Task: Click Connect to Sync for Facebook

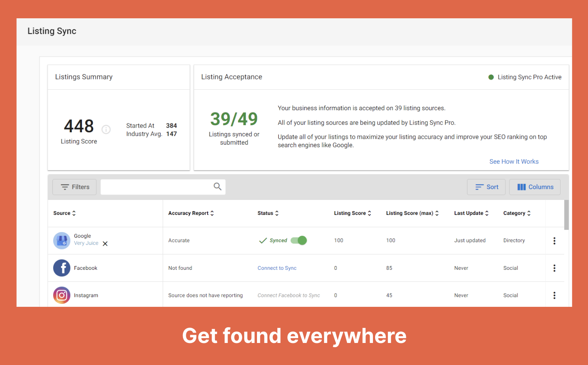Action: tap(277, 268)
